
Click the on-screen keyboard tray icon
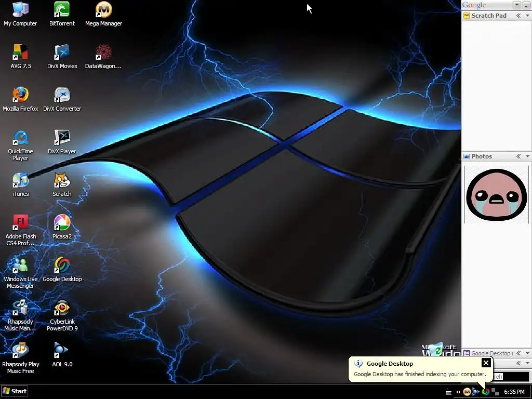pyautogui.click(x=448, y=393)
